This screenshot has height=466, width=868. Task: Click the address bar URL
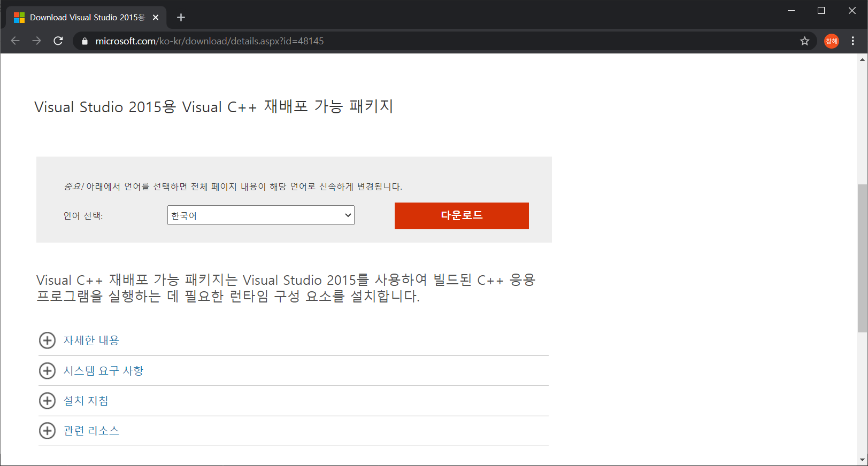pyautogui.click(x=210, y=41)
